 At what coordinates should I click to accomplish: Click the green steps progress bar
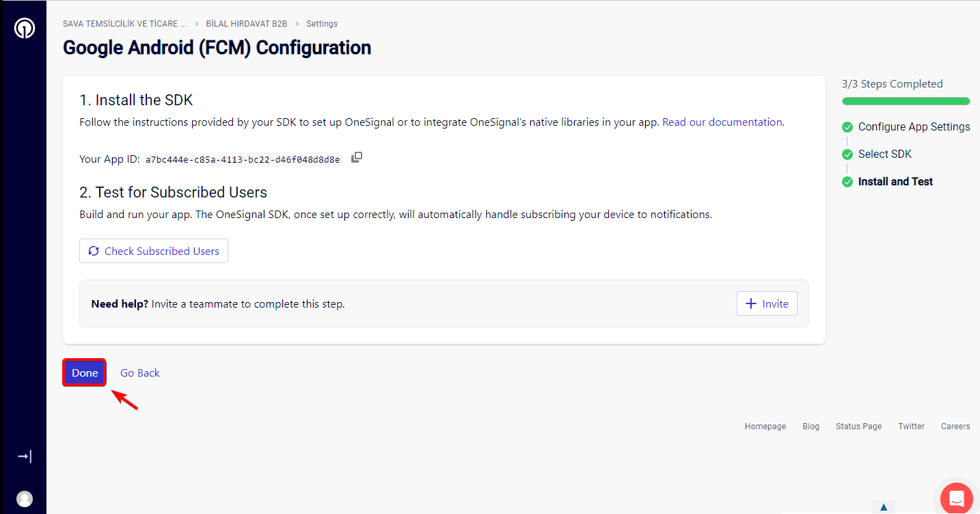906,101
